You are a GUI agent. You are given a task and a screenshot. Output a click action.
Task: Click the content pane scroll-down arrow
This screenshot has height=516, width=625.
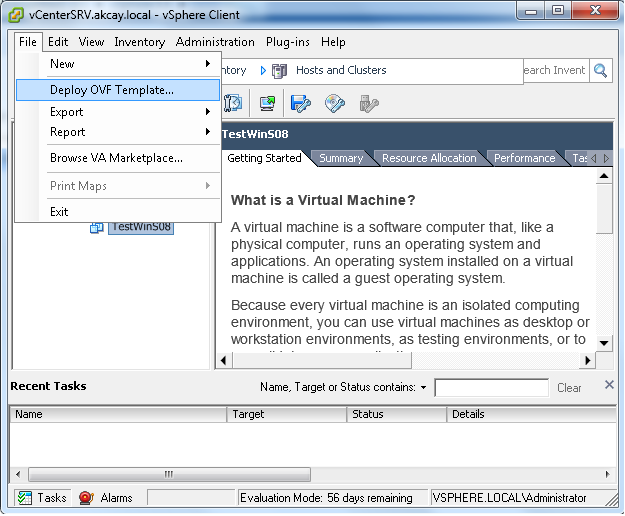(604, 343)
